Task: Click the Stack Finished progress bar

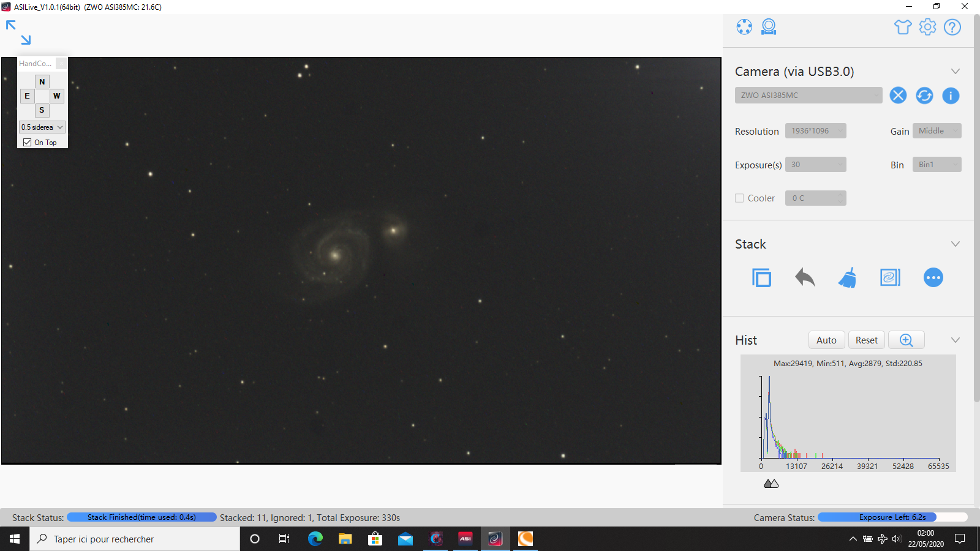Action: [141, 517]
